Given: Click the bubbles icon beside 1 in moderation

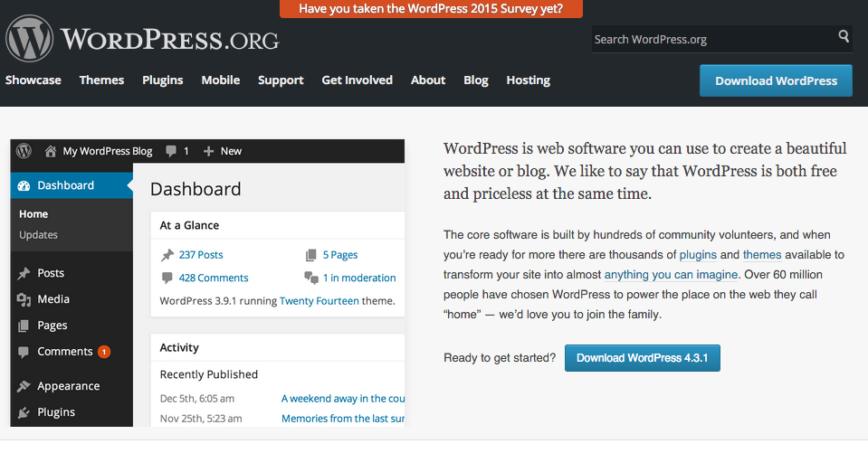Looking at the screenshot, I should (x=311, y=278).
